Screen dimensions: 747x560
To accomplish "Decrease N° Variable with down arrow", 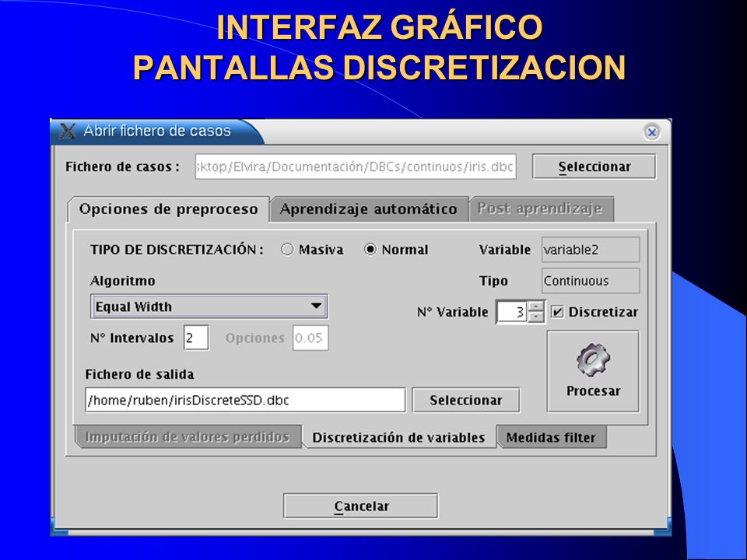I will click(x=536, y=317).
